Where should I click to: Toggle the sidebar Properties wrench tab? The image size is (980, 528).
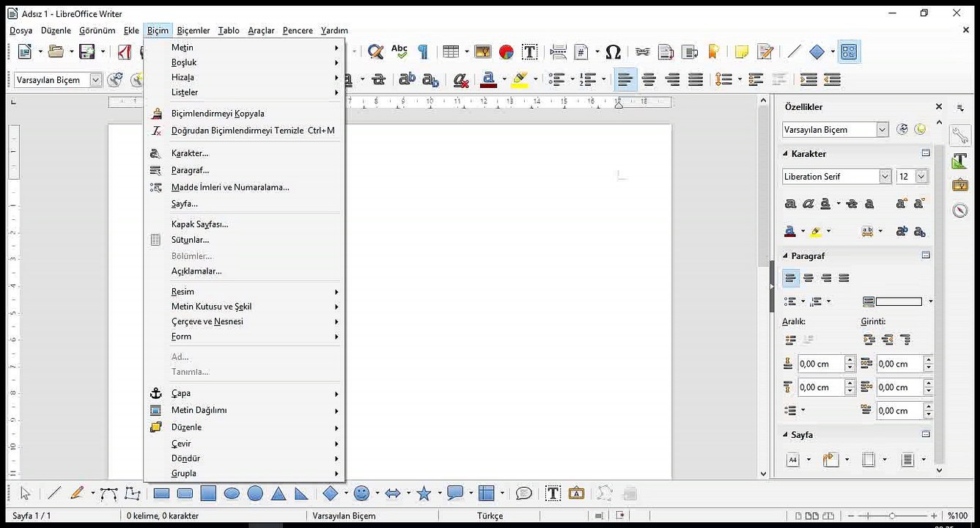pyautogui.click(x=960, y=136)
